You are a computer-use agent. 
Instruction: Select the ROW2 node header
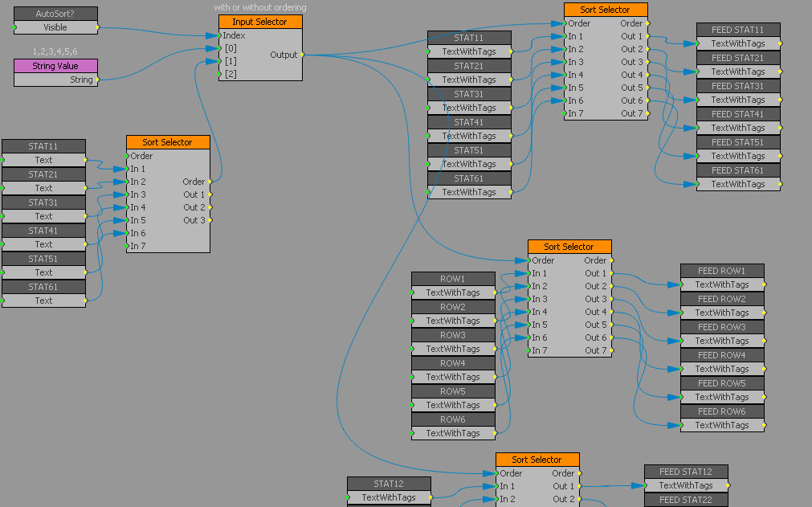[453, 307]
